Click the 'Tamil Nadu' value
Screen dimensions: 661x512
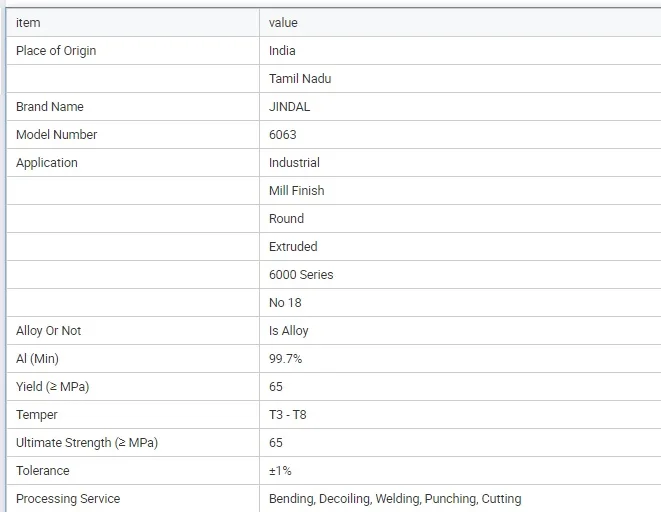[x=299, y=78]
